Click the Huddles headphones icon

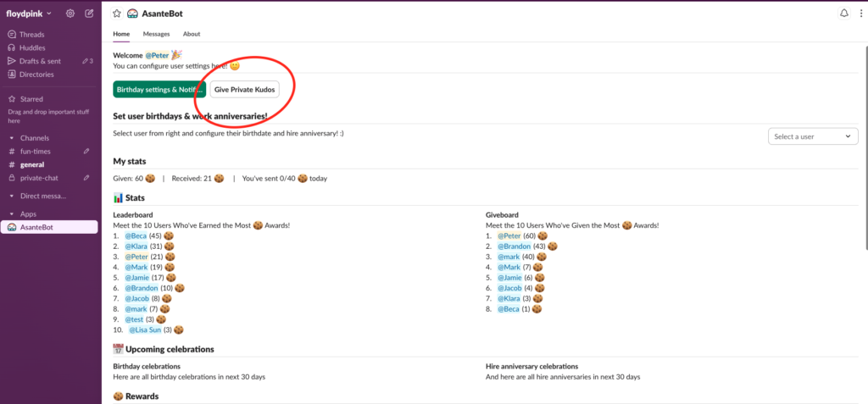(12, 47)
